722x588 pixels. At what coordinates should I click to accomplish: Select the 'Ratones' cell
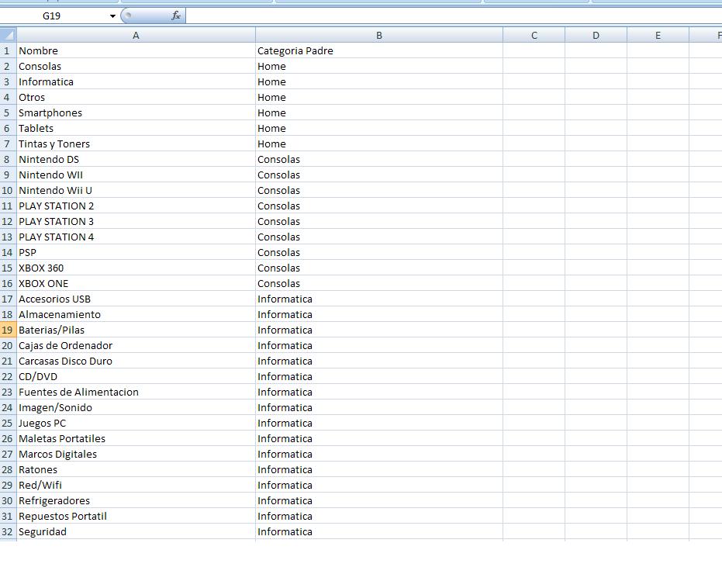(136, 469)
